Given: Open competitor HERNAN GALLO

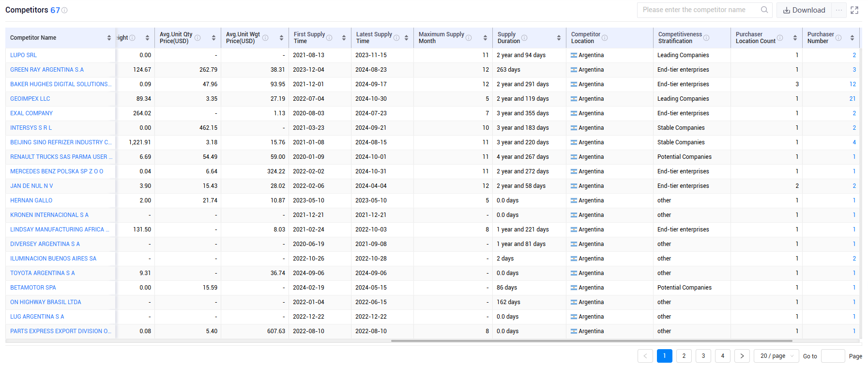Looking at the screenshot, I should [x=31, y=200].
